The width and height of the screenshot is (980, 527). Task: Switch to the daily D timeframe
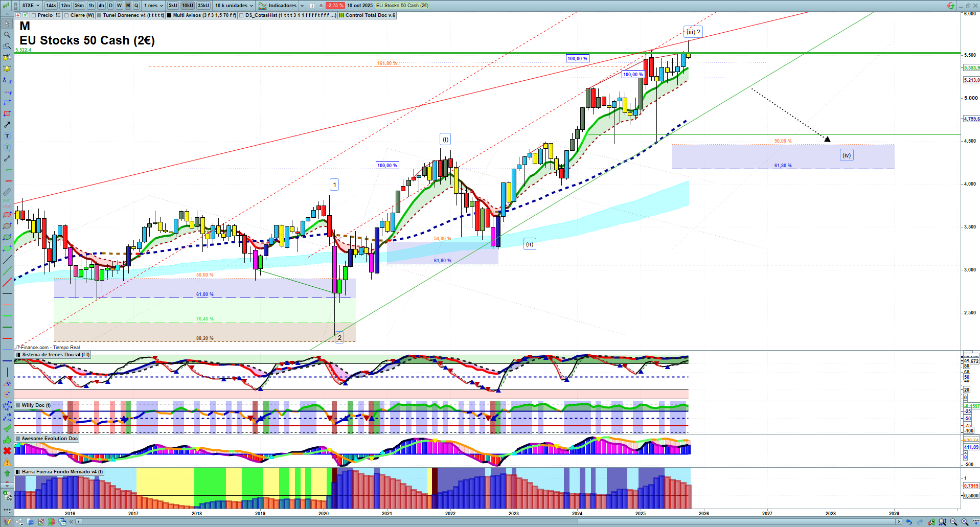(x=110, y=6)
